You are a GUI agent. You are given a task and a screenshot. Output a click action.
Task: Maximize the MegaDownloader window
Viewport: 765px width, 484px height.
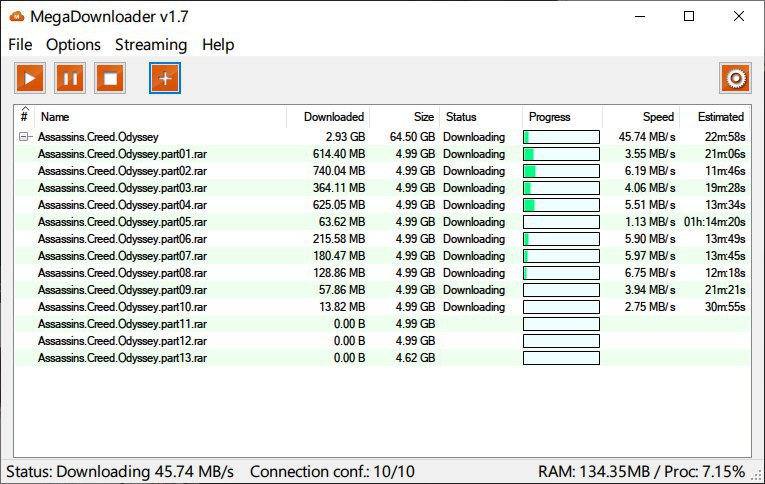[x=688, y=16]
